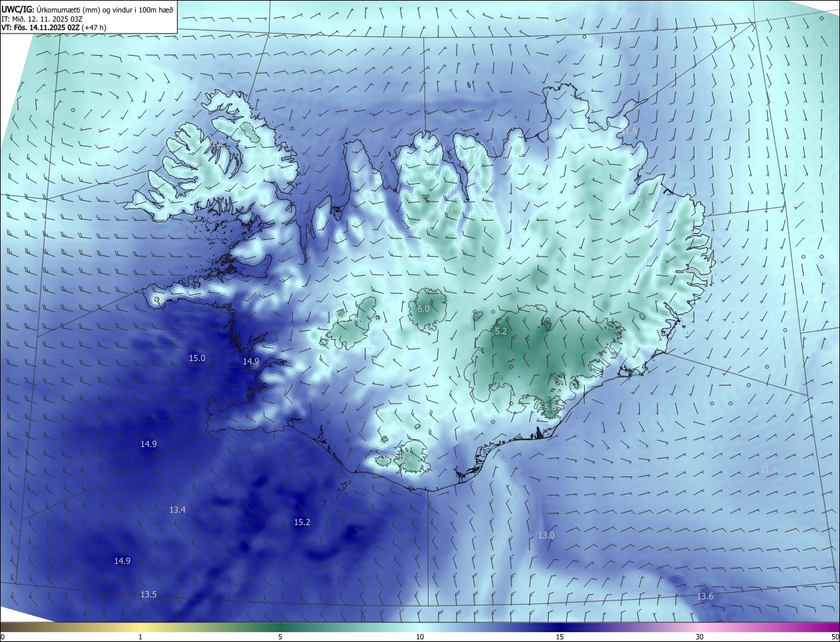Click the 14.9 label right of the 15.0 label
Viewport: 840px width, 642px height.
(251, 361)
